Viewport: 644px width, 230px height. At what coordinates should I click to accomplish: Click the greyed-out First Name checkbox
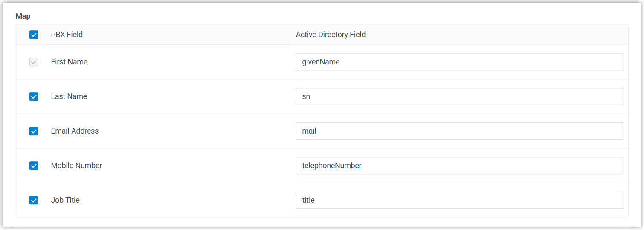tap(34, 62)
